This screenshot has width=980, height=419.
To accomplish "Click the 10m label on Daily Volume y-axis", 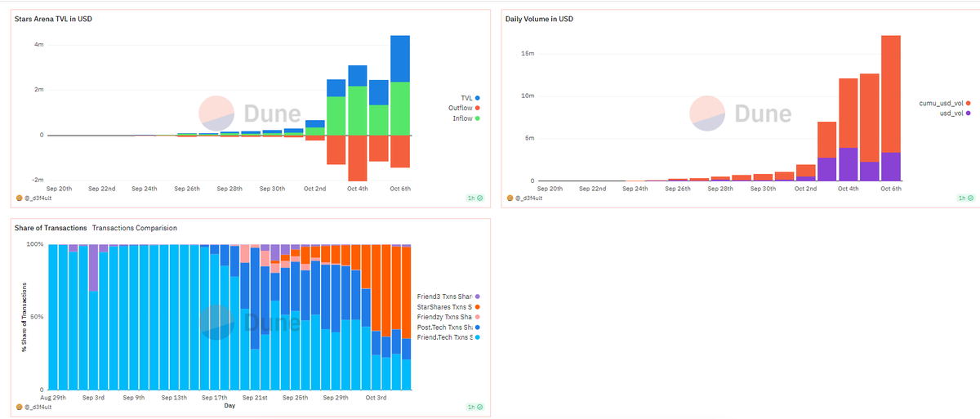I will pyautogui.click(x=528, y=96).
